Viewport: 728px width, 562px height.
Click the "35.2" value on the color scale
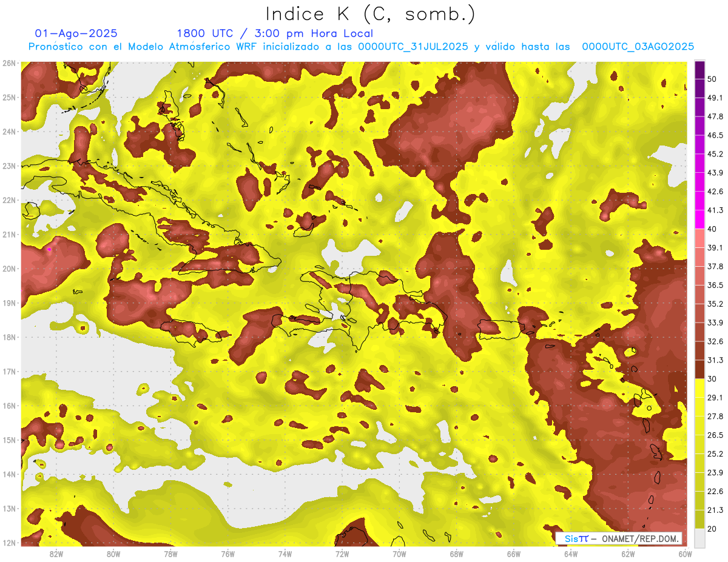[715, 304]
